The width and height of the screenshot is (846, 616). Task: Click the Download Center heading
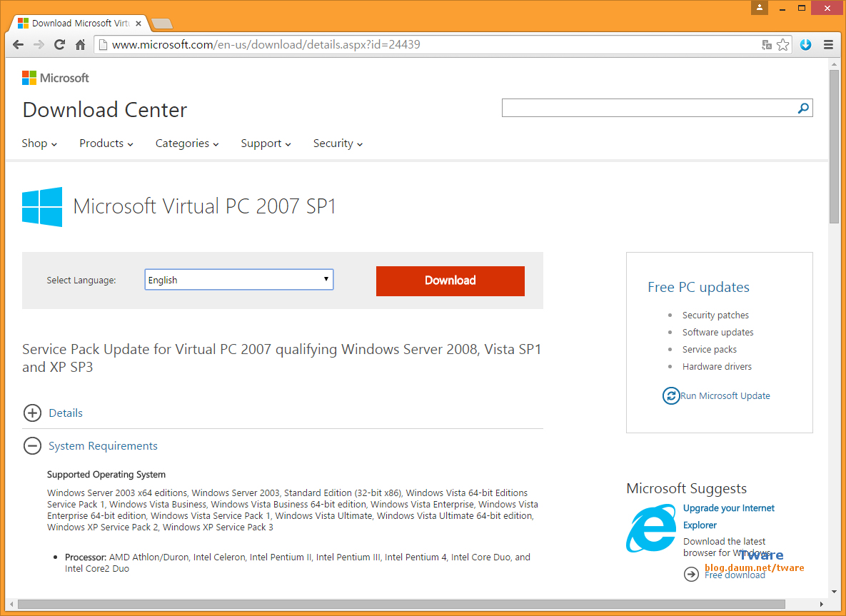[x=105, y=110]
